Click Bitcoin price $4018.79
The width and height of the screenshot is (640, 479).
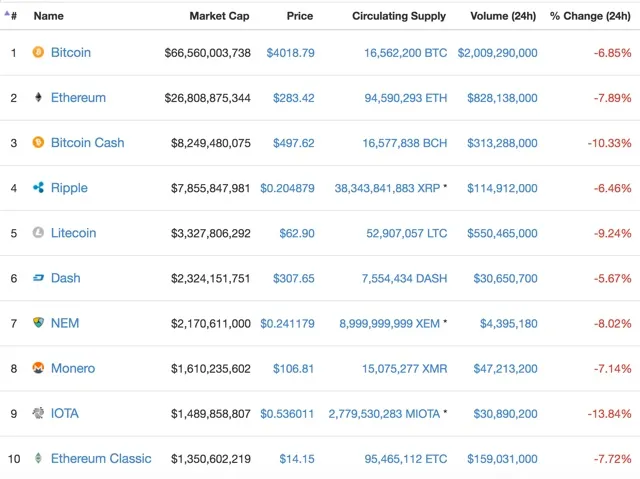coord(290,53)
